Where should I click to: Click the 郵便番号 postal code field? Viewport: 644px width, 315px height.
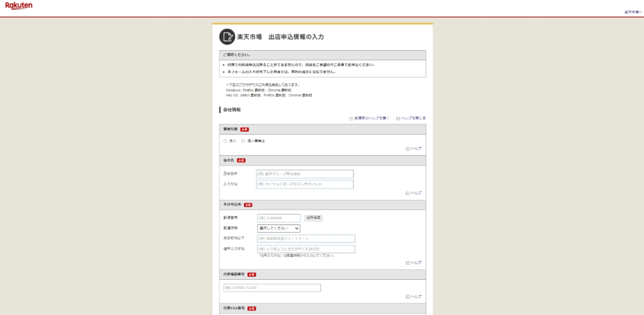point(278,218)
